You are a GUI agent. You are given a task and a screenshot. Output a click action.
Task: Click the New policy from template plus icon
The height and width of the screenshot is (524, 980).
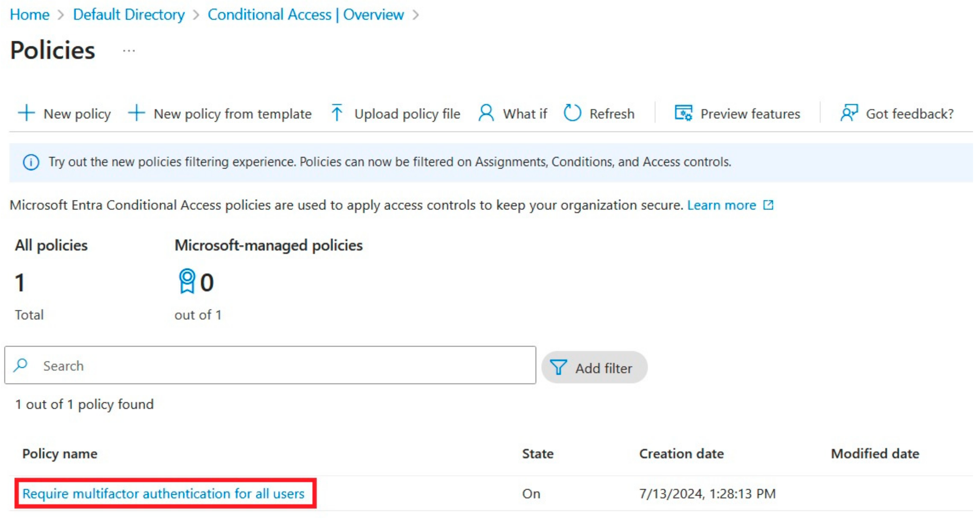[137, 113]
